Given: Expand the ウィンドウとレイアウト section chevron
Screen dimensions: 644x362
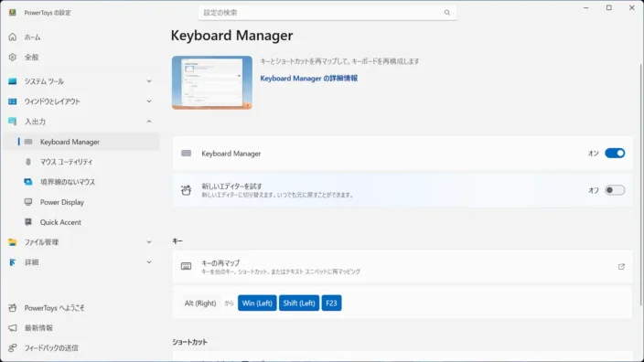Looking at the screenshot, I should (x=149, y=101).
